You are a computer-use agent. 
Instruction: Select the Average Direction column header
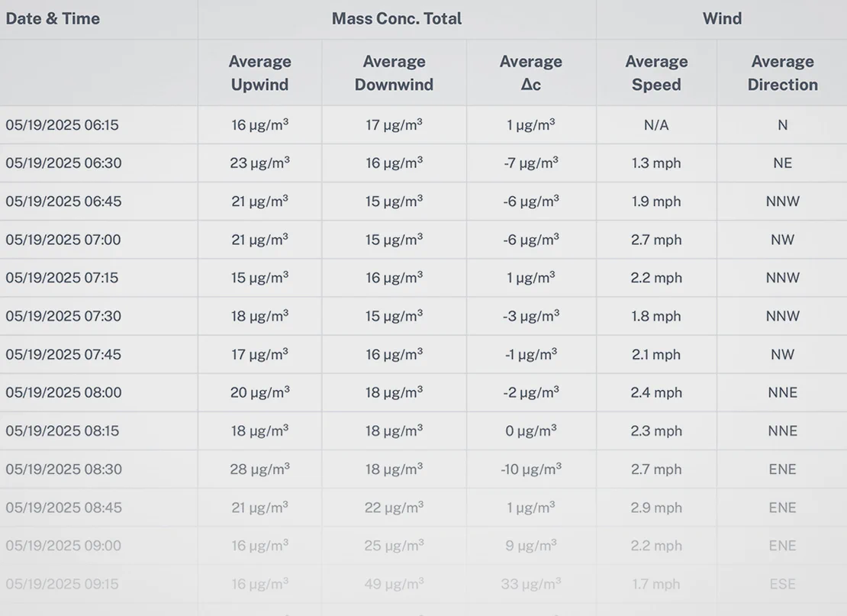click(x=782, y=73)
